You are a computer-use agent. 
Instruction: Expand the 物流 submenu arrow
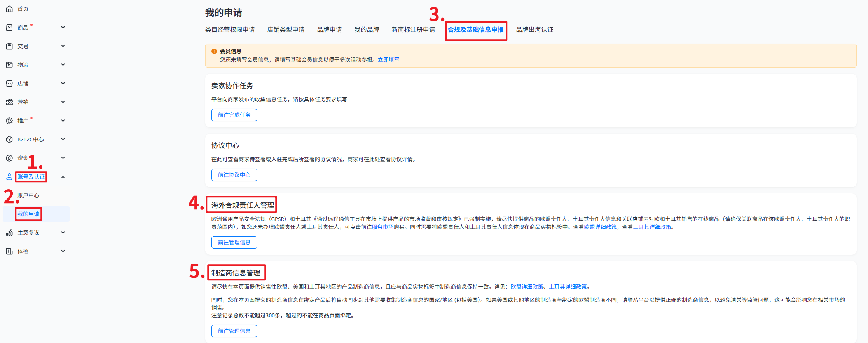point(63,65)
